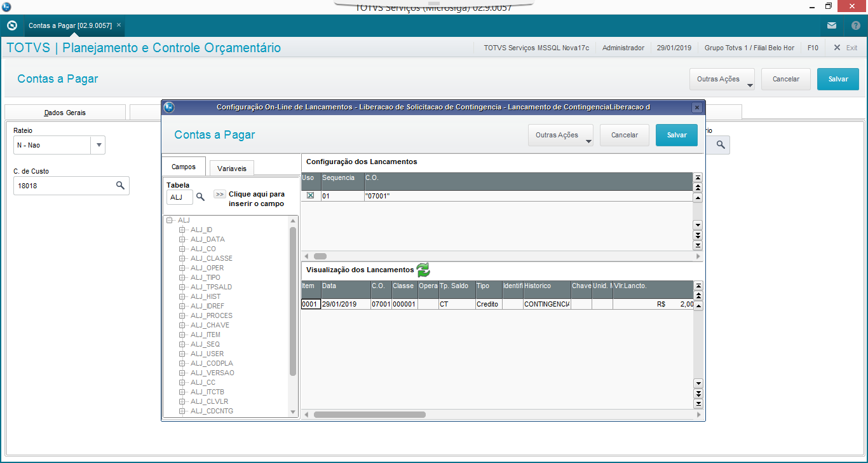The image size is (868, 463).
Task: Click the Item cell 0001
Action: (311, 304)
